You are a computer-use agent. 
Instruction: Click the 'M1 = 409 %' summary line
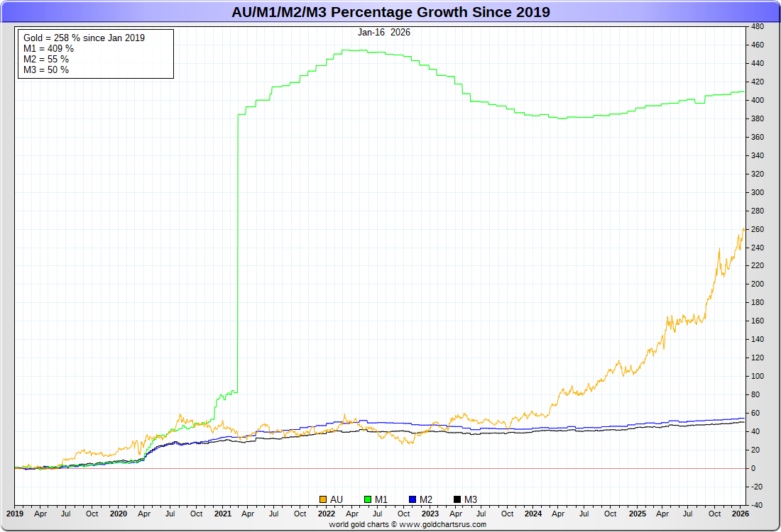(48, 49)
